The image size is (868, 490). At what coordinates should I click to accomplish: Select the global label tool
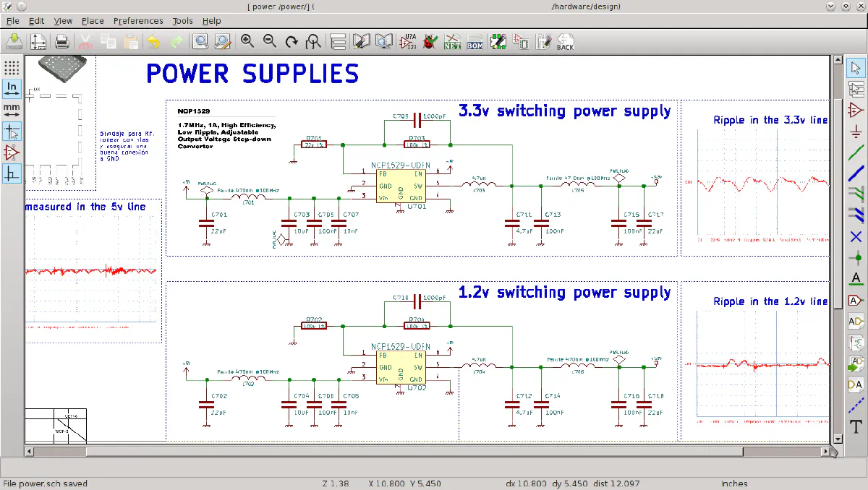click(856, 300)
